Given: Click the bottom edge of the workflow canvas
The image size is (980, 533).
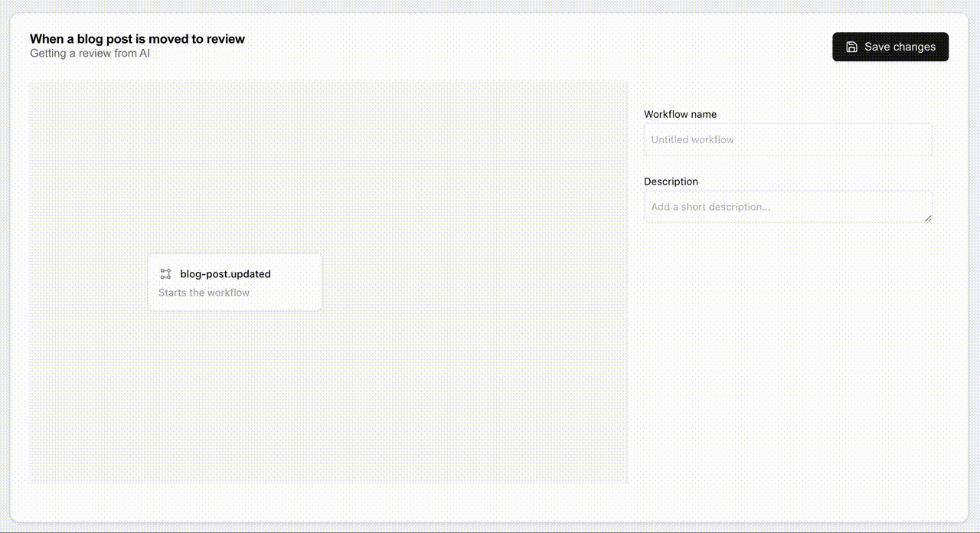Looking at the screenshot, I should click(x=329, y=480).
